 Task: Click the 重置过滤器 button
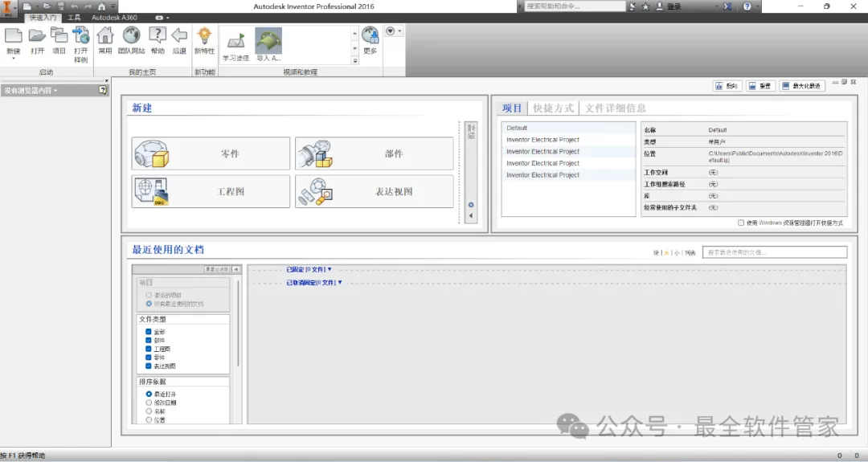pyautogui.click(x=217, y=269)
